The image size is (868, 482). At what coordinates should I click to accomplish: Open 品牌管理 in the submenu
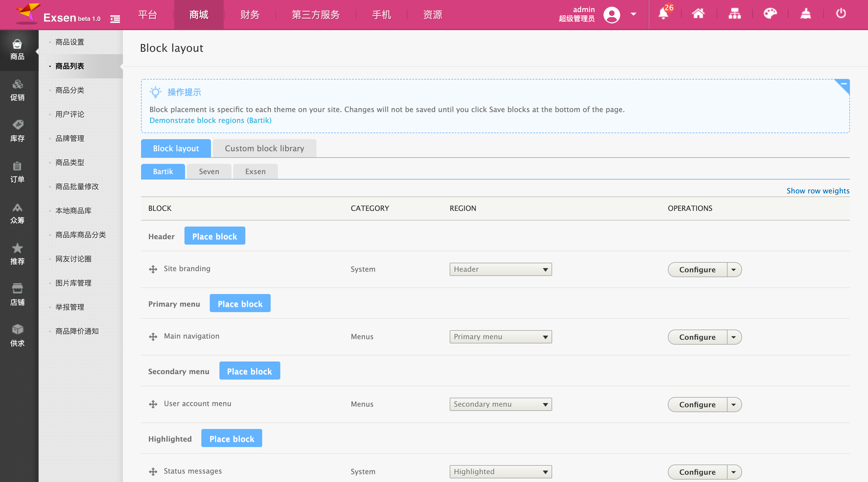[x=70, y=139]
